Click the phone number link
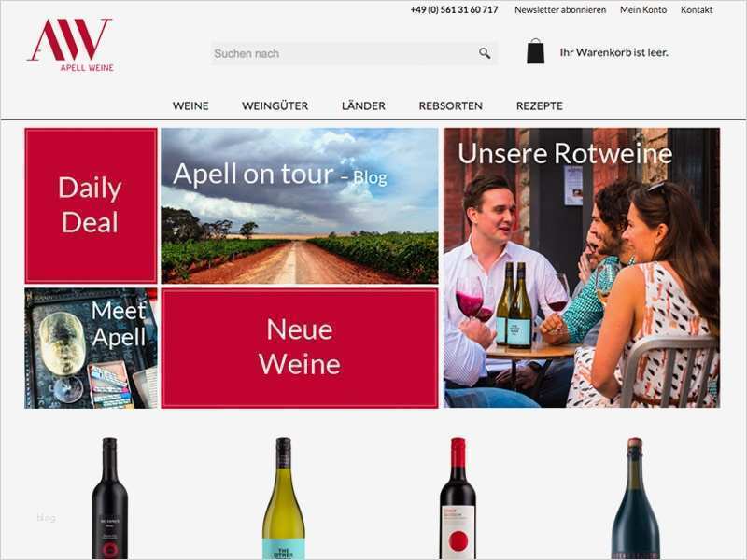The image size is (747, 560). [454, 9]
